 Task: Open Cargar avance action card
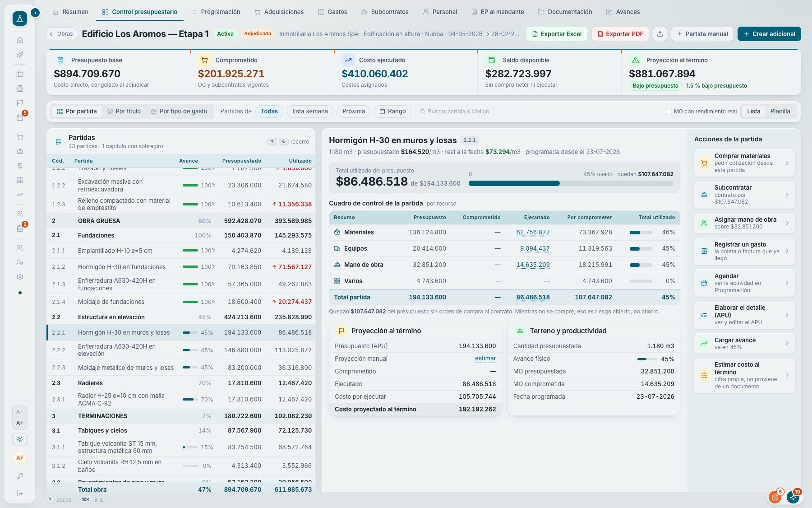(744, 344)
